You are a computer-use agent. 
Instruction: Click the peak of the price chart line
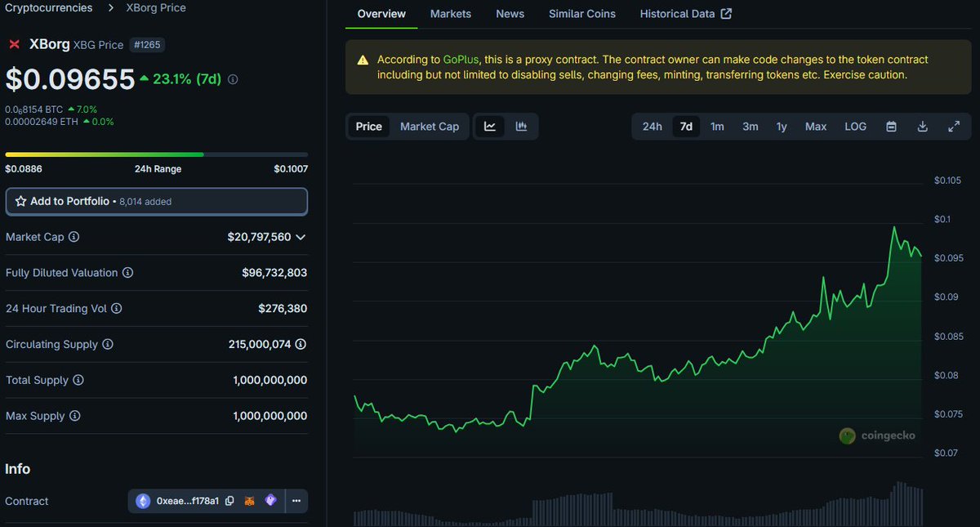(894, 227)
